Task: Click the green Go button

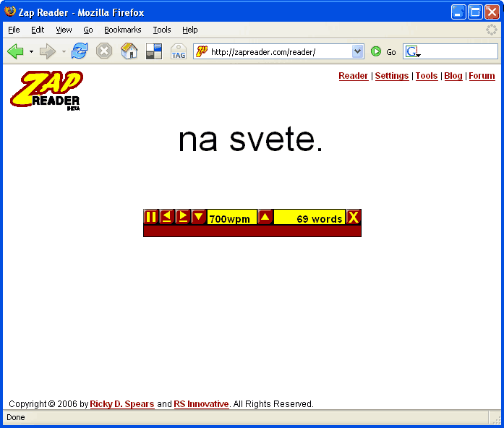Action: 383,52
